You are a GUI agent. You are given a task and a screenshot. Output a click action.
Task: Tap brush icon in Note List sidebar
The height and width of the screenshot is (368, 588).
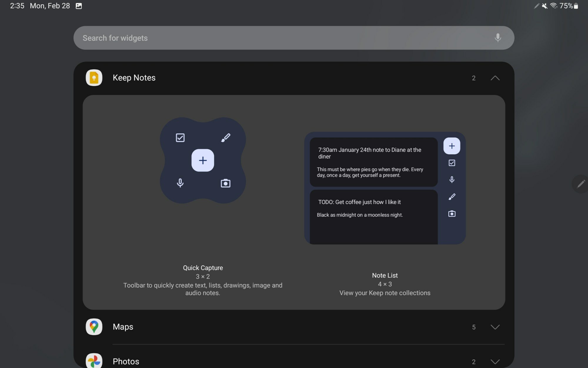[x=452, y=197]
